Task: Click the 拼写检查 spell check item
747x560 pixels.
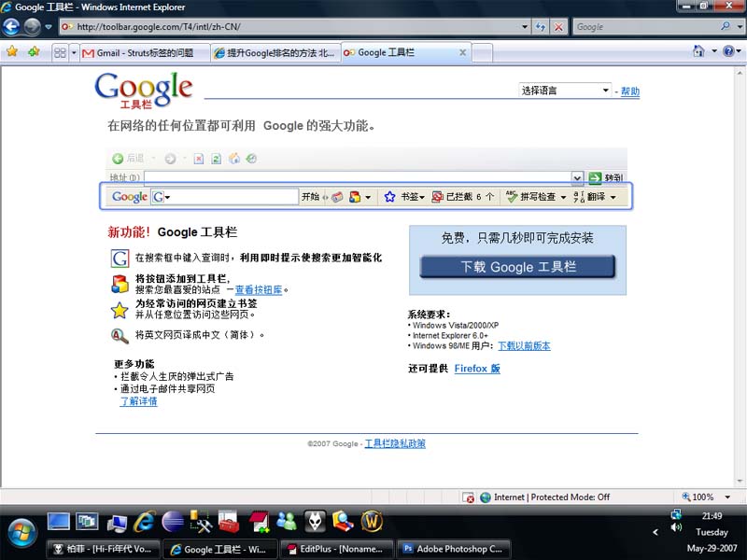Action: point(536,197)
